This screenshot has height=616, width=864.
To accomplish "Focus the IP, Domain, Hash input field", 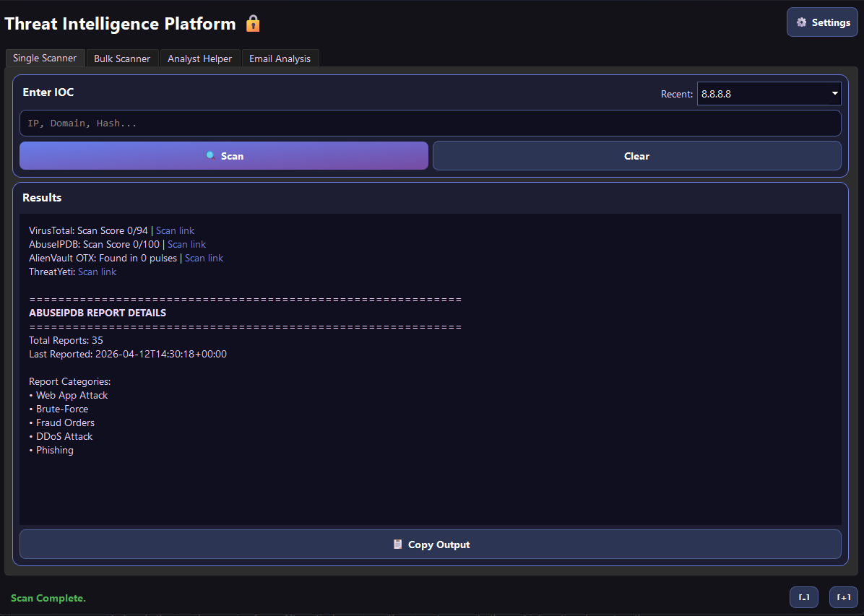I will 431,123.
